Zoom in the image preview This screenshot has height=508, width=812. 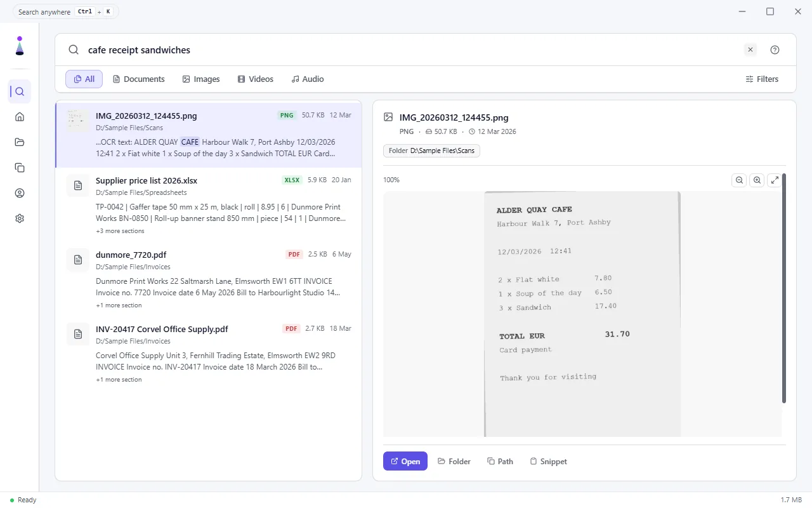click(757, 180)
